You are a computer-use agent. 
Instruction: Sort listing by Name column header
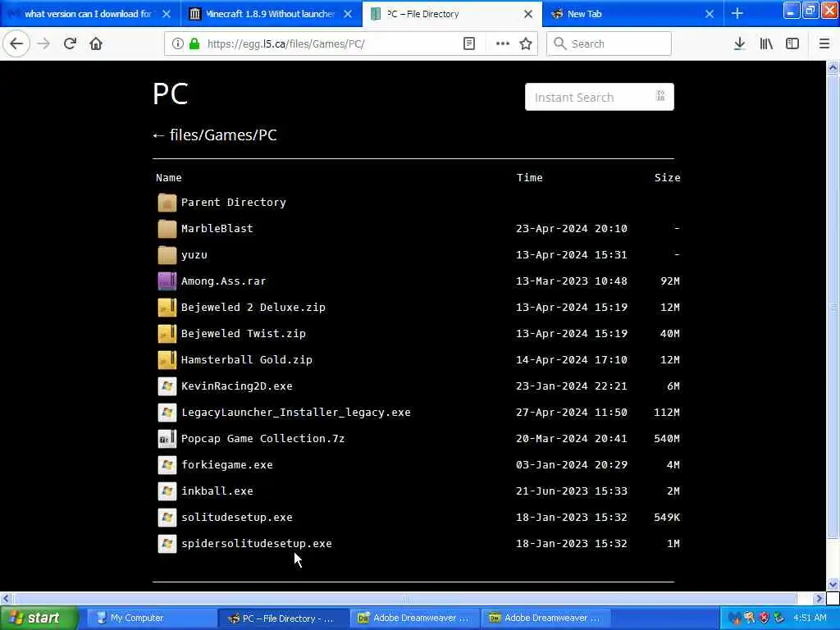pos(169,178)
